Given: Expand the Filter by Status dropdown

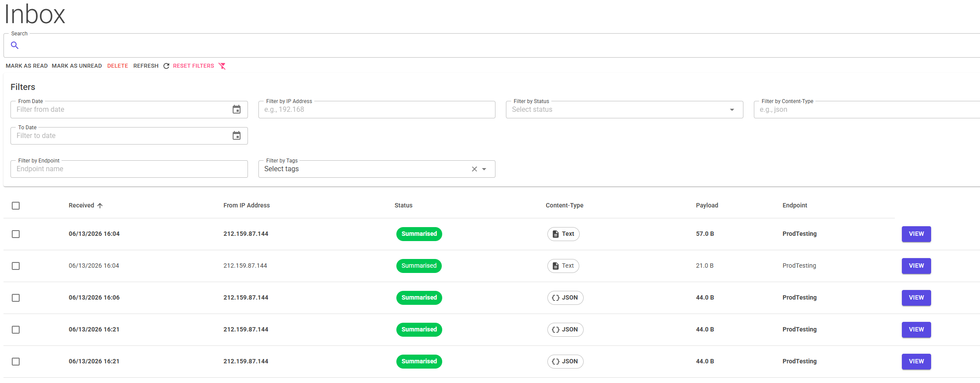Looking at the screenshot, I should tap(732, 110).
